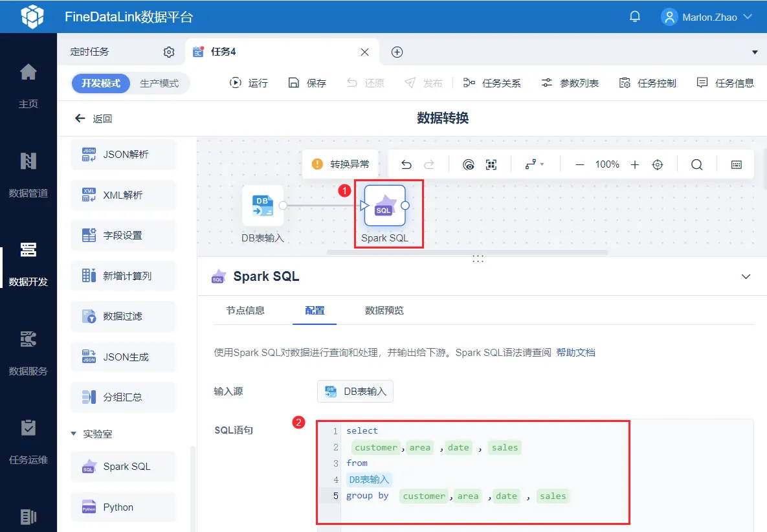
Task: Open 数据开发 in the sidebar
Action: 28,264
